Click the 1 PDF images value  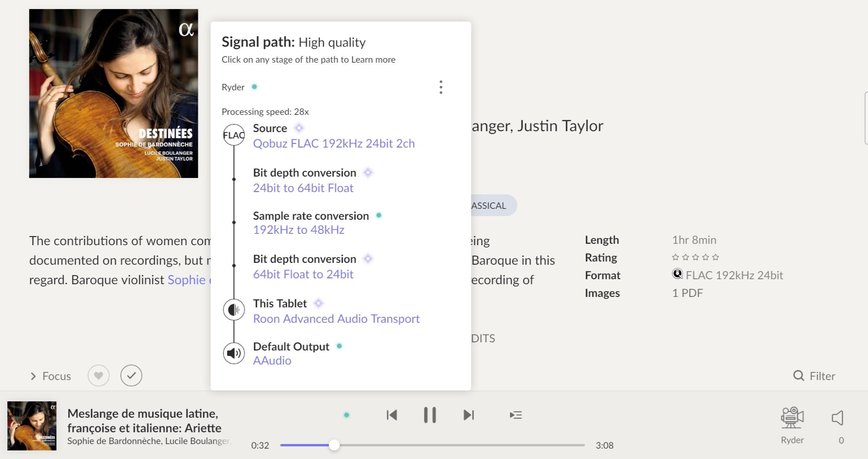687,293
